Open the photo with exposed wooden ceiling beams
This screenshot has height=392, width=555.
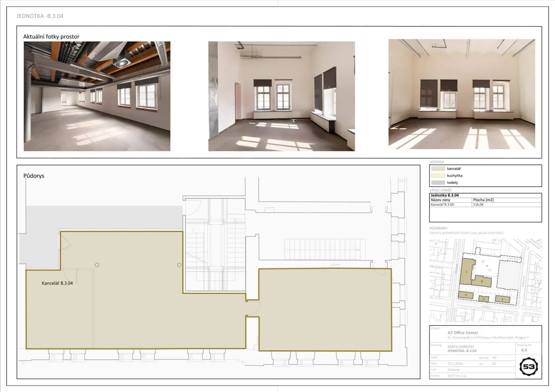click(97, 96)
